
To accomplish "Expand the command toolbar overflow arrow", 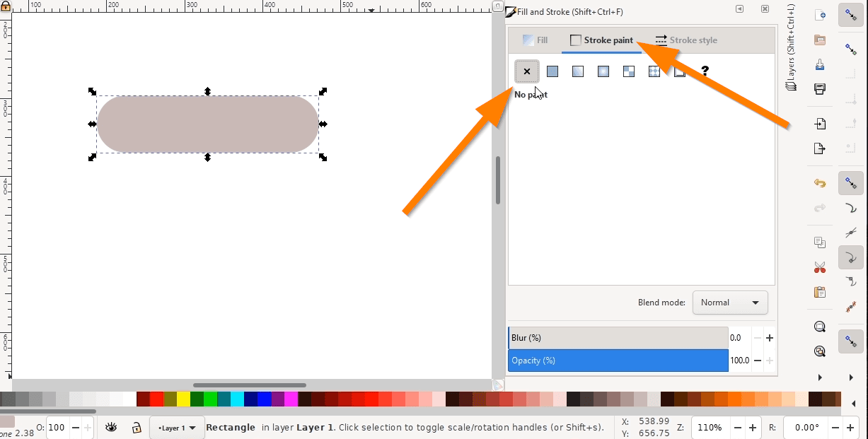I will pyautogui.click(x=820, y=377).
